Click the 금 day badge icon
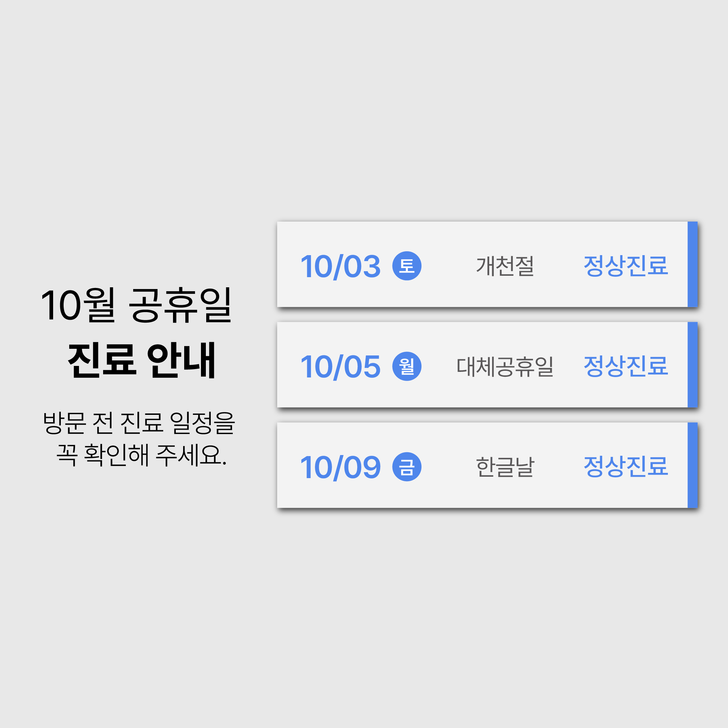The width and height of the screenshot is (728, 728). point(406,467)
